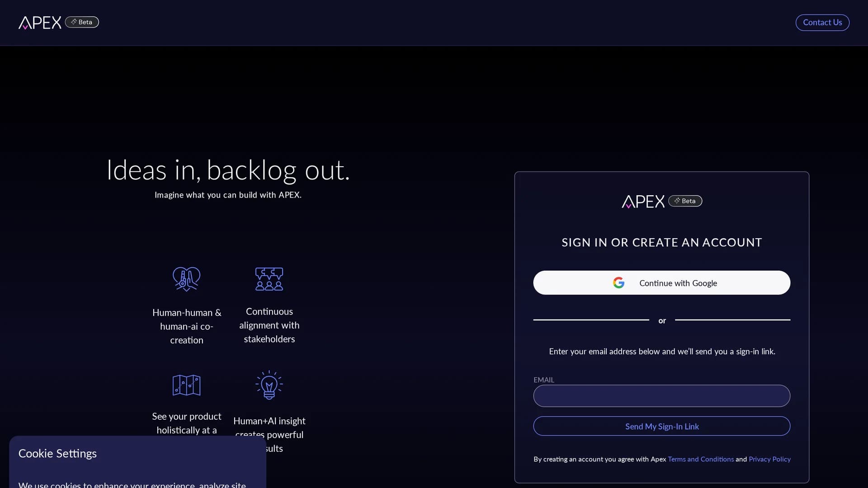Click the stakeholders puzzle people icon
This screenshot has width=868, height=488.
269,279
